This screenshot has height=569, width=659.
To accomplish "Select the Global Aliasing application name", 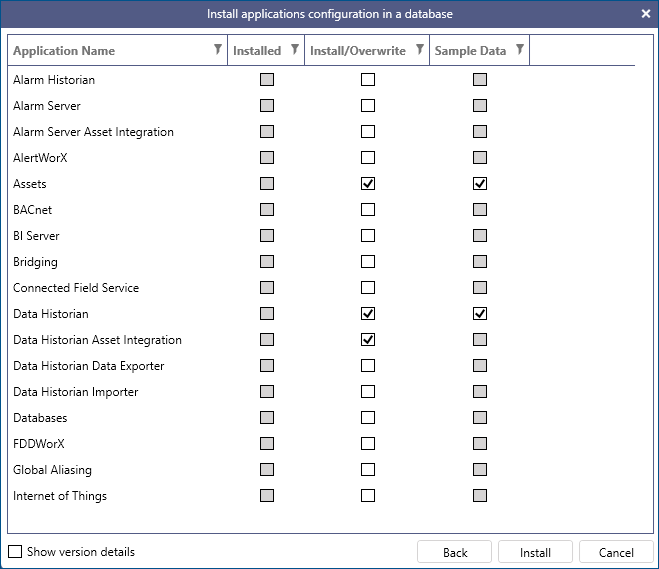I will click(x=52, y=470).
